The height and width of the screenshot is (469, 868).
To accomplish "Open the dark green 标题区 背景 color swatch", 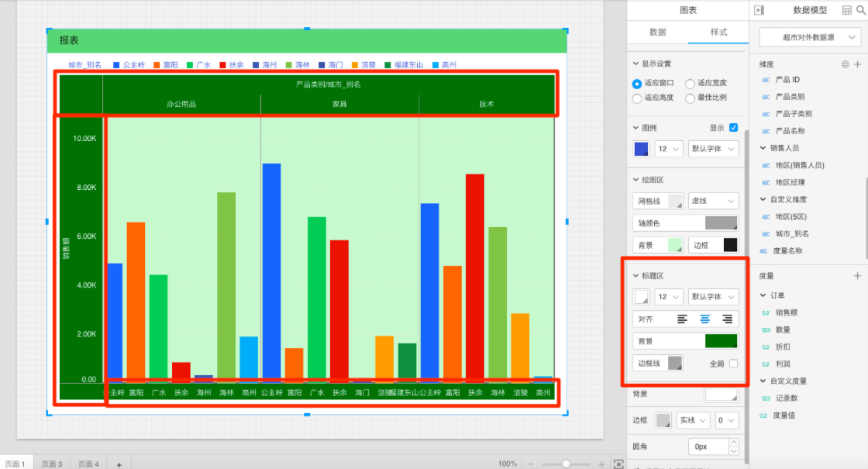I will (721, 341).
